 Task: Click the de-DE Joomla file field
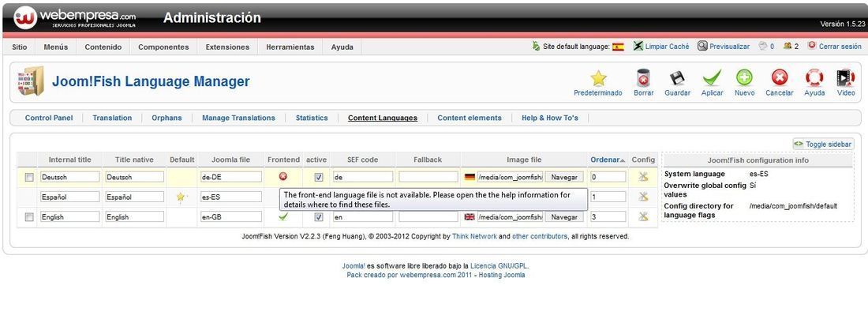click(x=231, y=177)
